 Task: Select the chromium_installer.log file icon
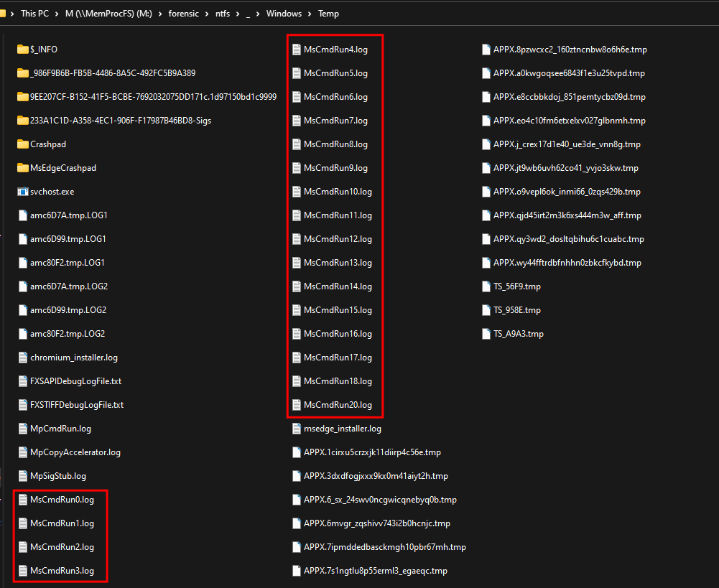pyautogui.click(x=22, y=358)
